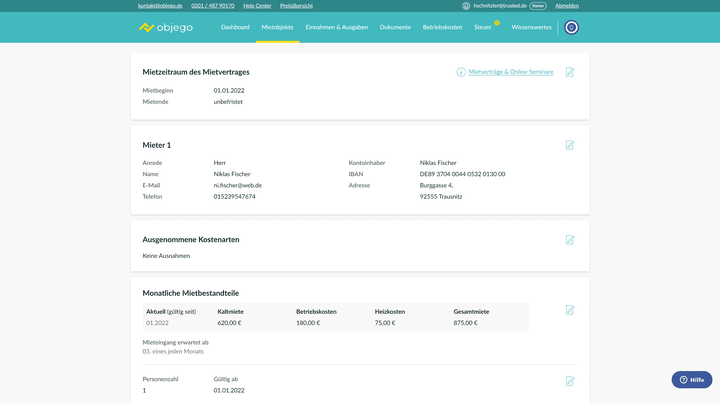This screenshot has height=405, width=720.
Task: Click the Preisübersicht link in top bar
Action: 297,6
